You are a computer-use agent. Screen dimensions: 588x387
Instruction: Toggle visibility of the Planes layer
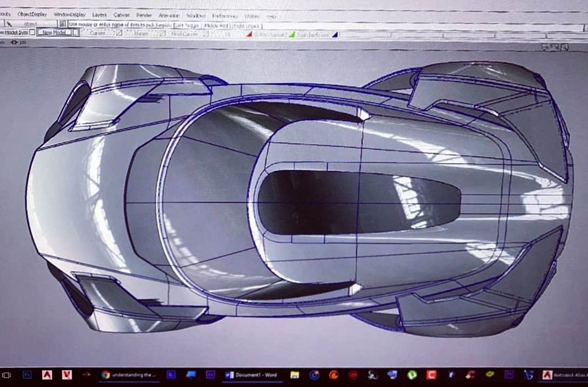162,32
